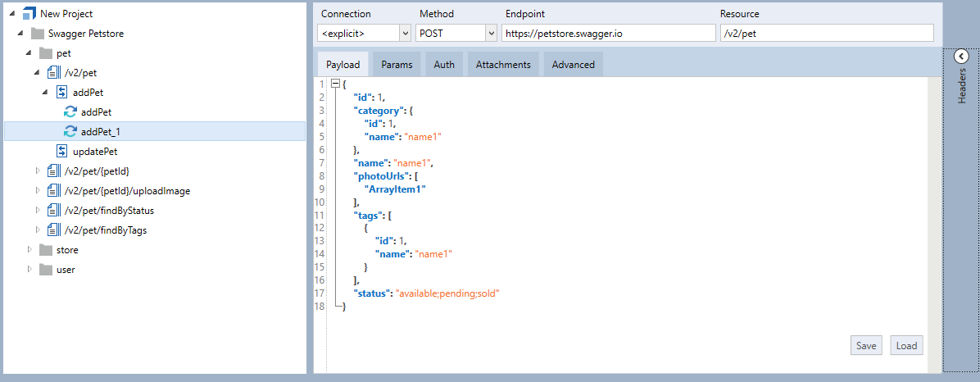The height and width of the screenshot is (382, 980).
Task: Expand the user folder node
Action: coord(29,270)
